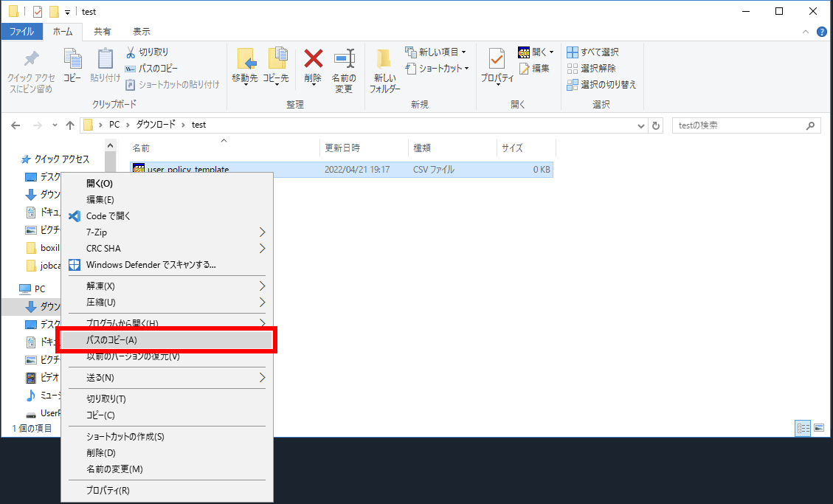Open recent locations dropdown arrow
833x504 pixels.
tap(55, 125)
